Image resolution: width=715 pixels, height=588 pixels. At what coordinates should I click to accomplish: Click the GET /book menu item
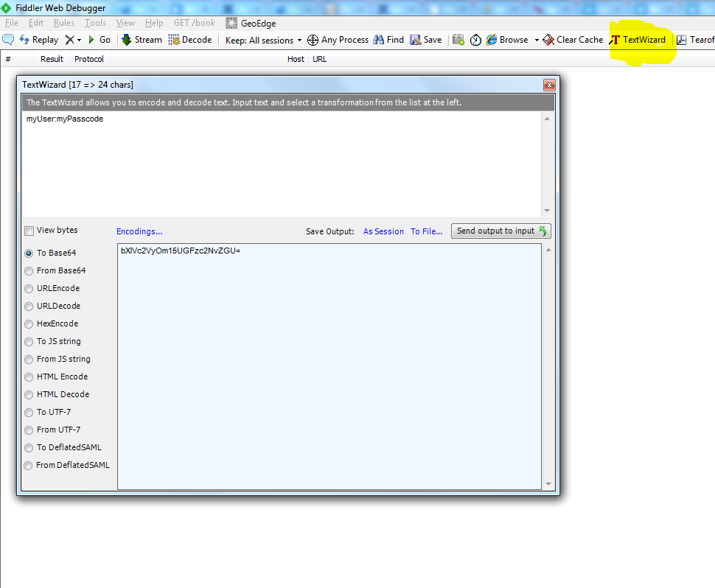[x=195, y=23]
